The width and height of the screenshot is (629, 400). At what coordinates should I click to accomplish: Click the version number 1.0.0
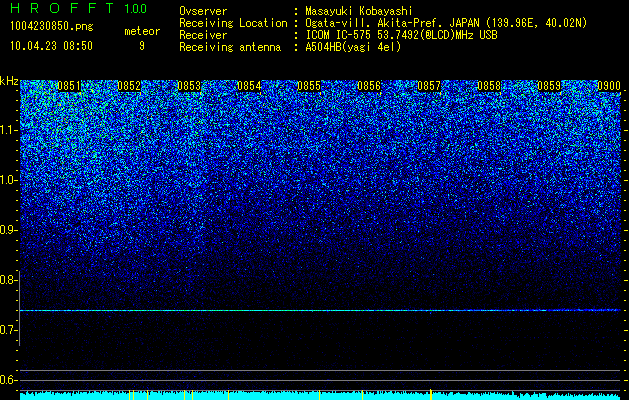(136, 9)
